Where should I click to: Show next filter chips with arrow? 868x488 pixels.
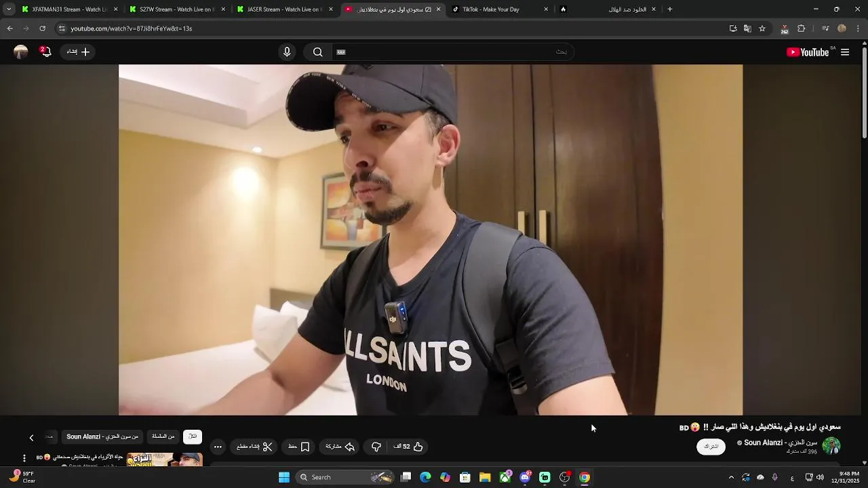pyautogui.click(x=31, y=437)
